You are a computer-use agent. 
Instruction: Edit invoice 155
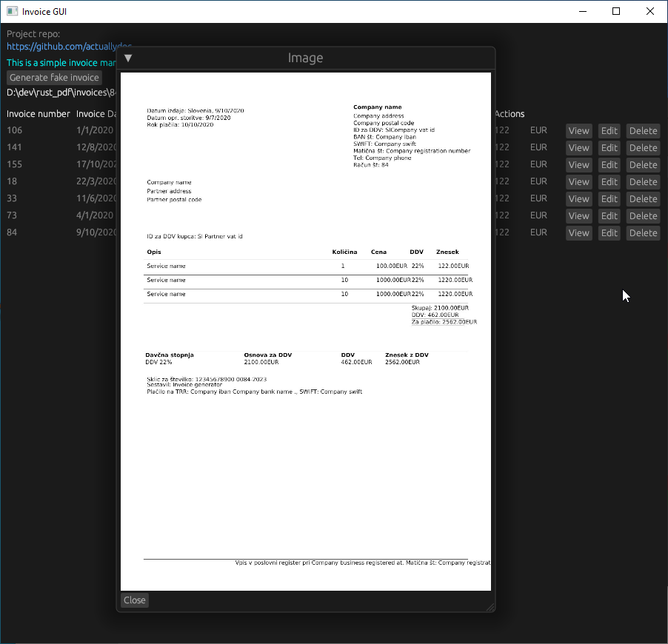609,165
